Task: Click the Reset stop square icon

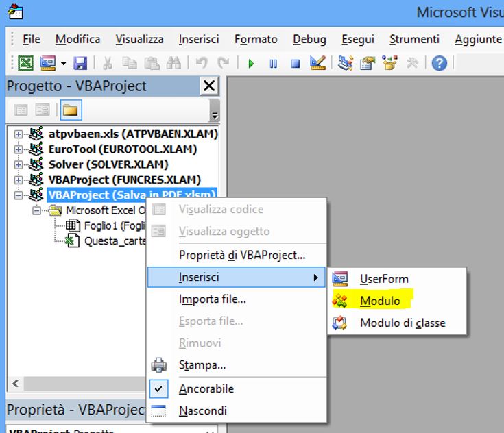Action: (295, 63)
